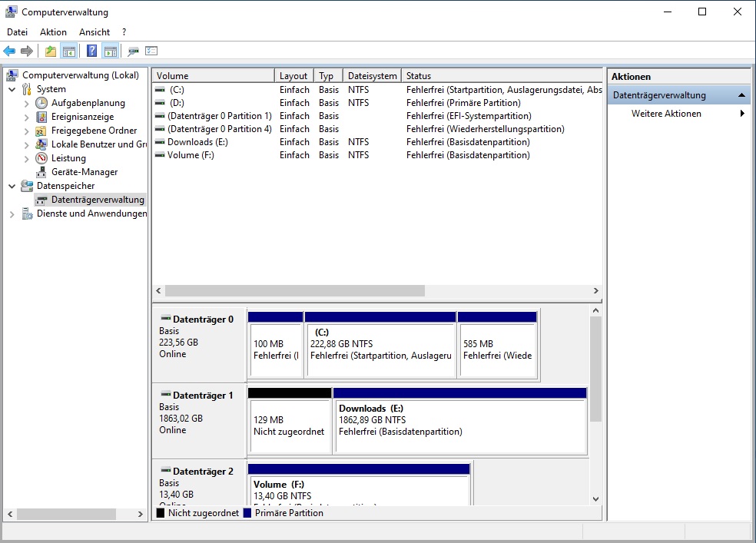Image resolution: width=756 pixels, height=543 pixels.
Task: Expand the Lokale Benutzer node
Action: [x=27, y=144]
